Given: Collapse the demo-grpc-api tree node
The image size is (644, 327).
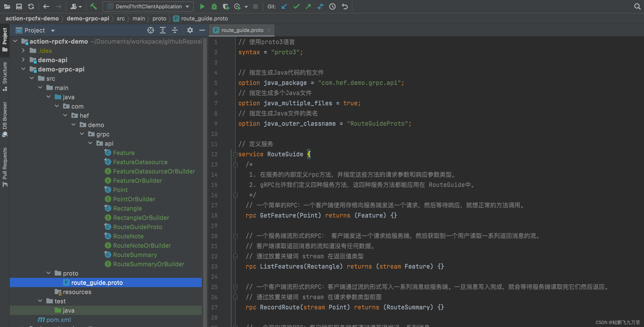Looking at the screenshot, I should tap(23, 69).
